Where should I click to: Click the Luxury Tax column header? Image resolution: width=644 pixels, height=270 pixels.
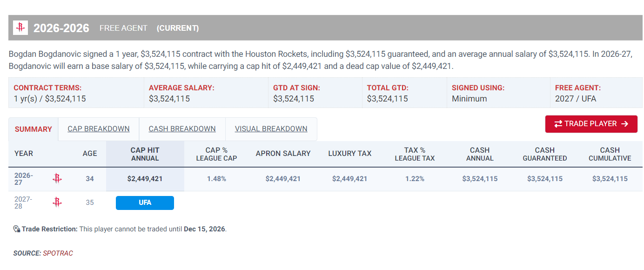click(x=350, y=154)
